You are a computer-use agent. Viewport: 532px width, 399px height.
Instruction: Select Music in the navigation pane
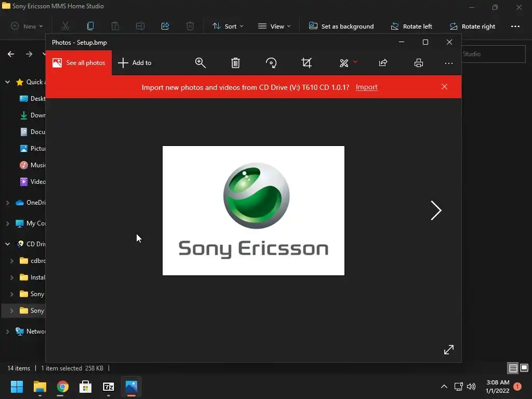33,165
